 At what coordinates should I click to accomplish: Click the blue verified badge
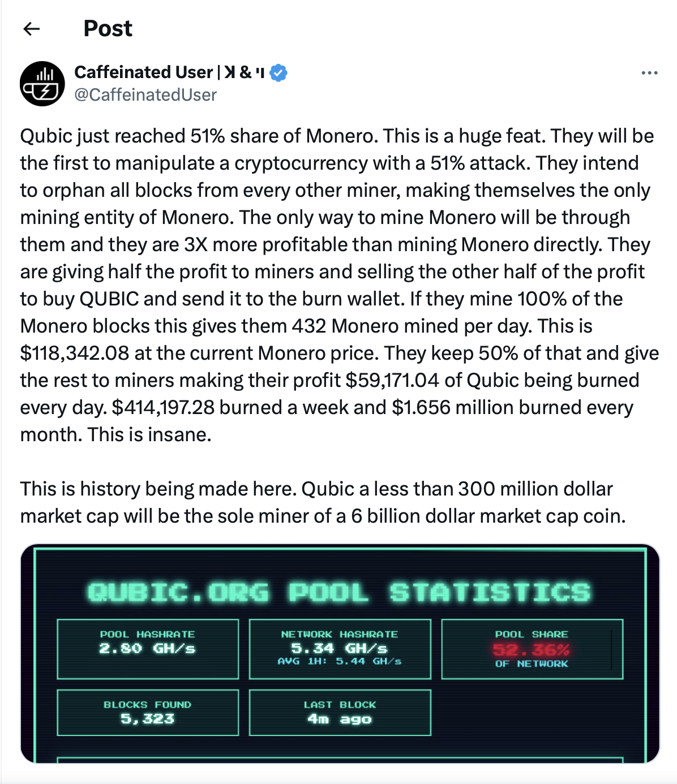[278, 73]
